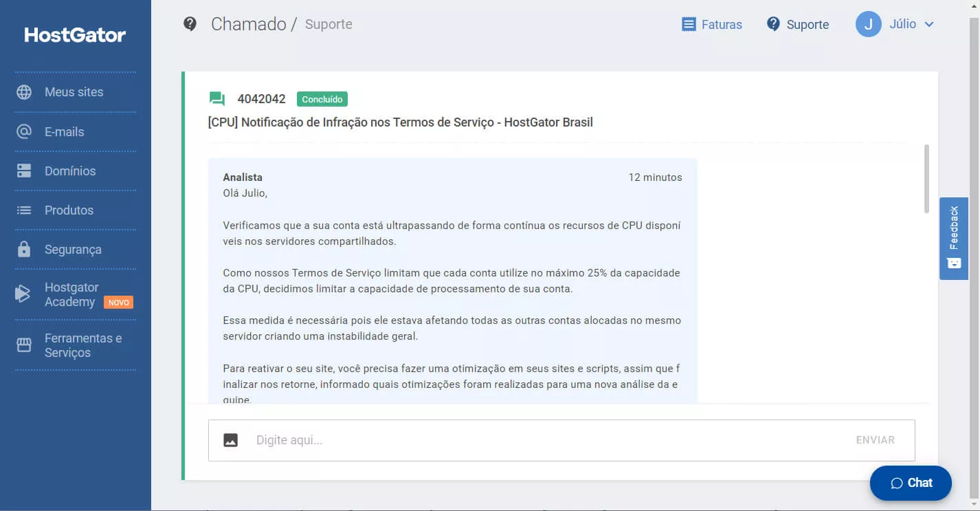Click the Olá Julio greeting text
980x511 pixels.
245,193
